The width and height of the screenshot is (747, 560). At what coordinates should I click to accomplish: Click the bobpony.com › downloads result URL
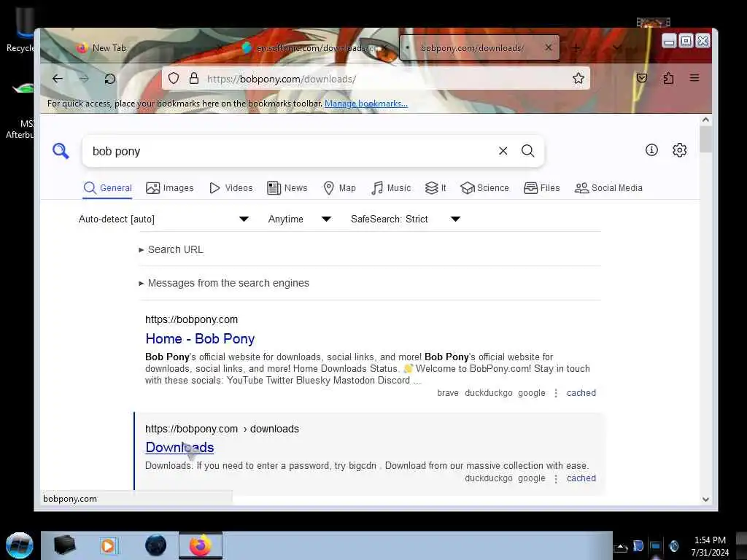coord(222,429)
